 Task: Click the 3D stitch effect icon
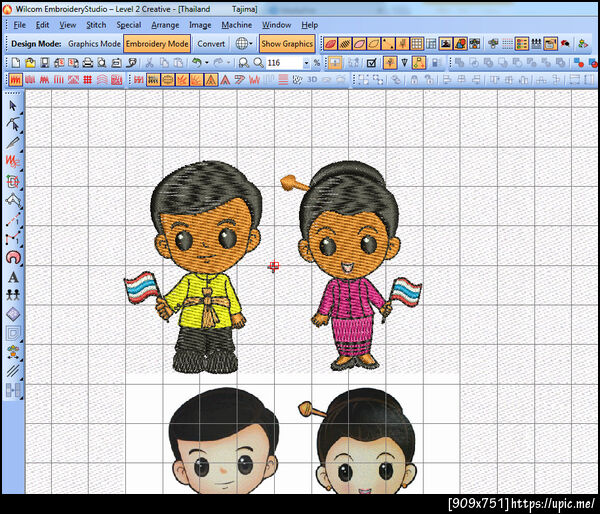312,80
